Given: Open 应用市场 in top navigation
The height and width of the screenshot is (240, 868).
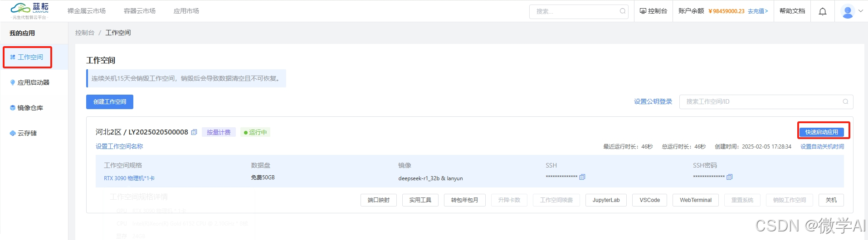Looking at the screenshot, I should pyautogui.click(x=186, y=11).
